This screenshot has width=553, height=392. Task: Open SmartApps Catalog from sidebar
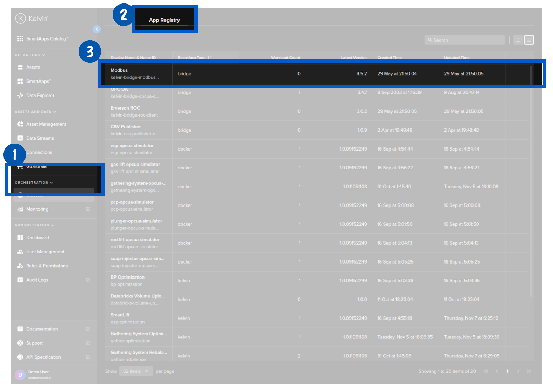[47, 39]
